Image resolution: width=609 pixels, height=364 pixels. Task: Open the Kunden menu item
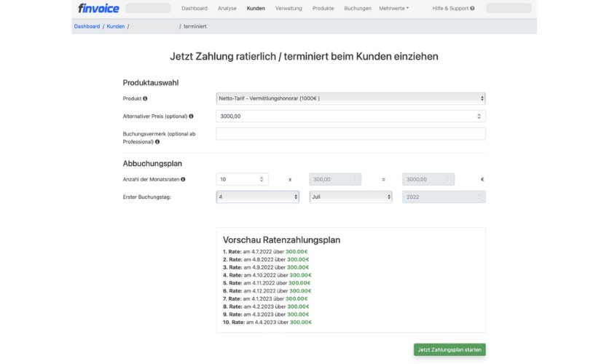pos(256,8)
